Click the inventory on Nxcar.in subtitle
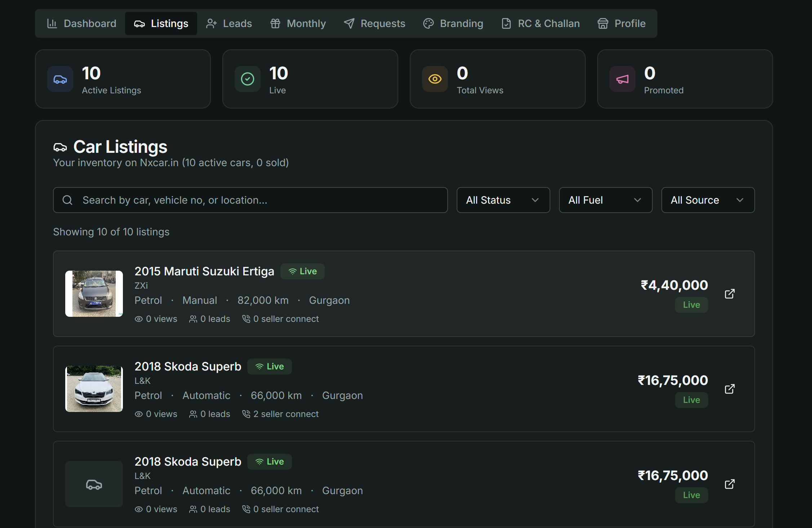 pyautogui.click(x=171, y=163)
